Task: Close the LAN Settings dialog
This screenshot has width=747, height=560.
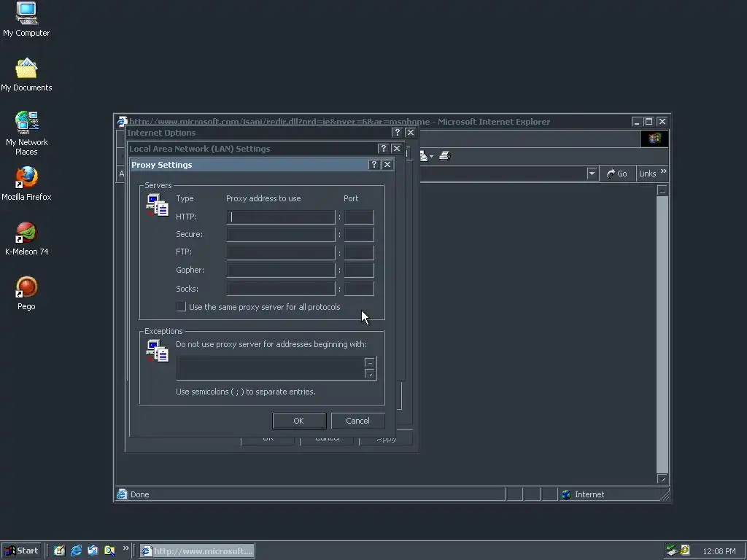Action: (x=396, y=149)
